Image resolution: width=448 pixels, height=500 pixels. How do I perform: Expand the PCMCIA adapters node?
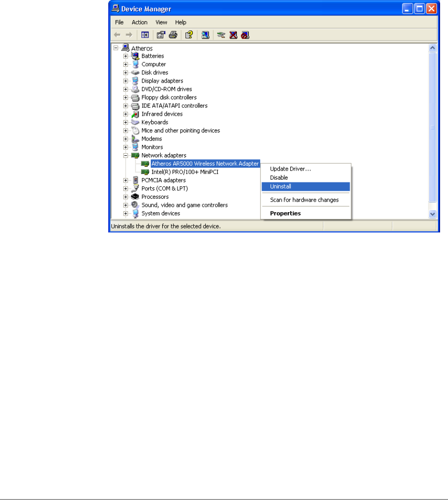(126, 181)
